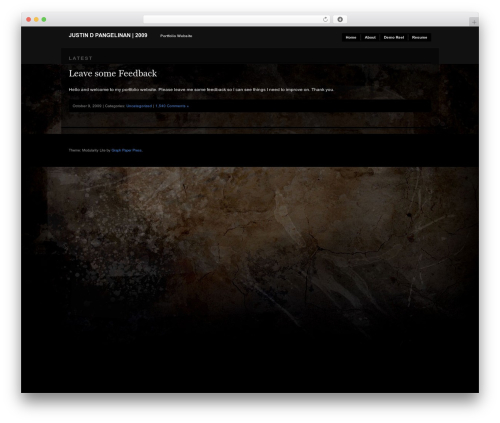This screenshot has width=500, height=423.
Task: View the 1,540 Comments link
Action: point(172,106)
